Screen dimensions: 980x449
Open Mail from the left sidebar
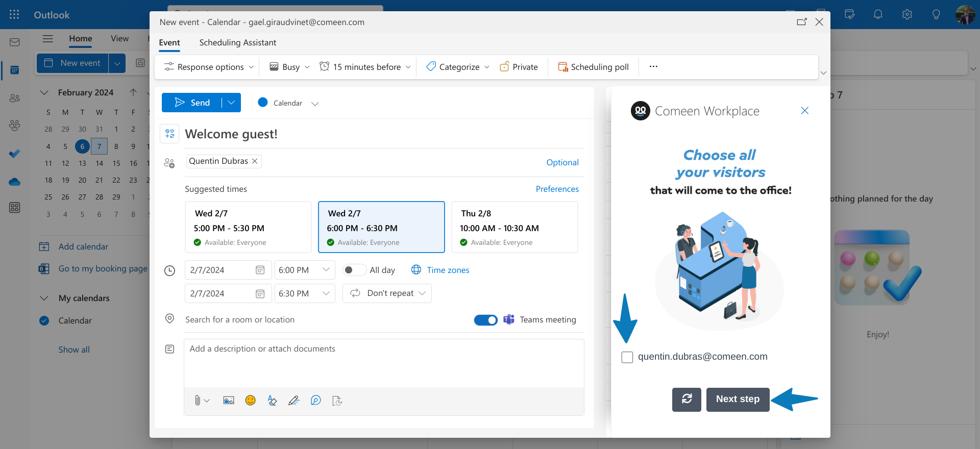(15, 42)
